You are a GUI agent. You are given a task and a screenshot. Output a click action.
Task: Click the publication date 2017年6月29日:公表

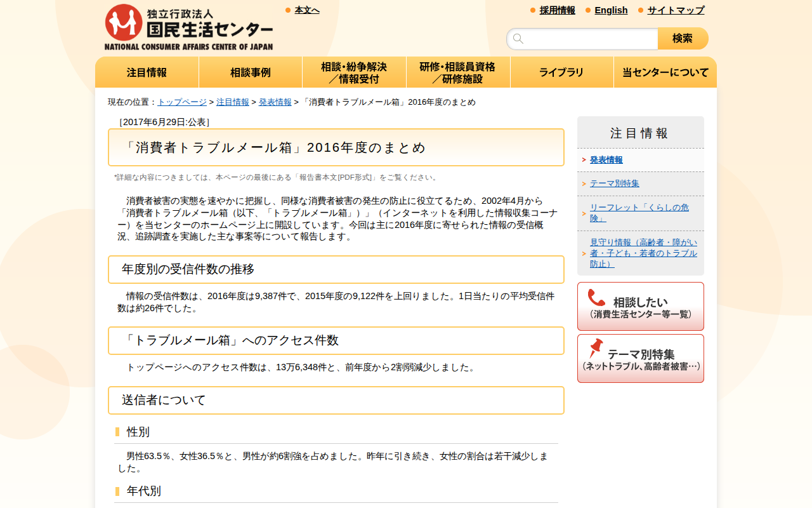coord(164,122)
